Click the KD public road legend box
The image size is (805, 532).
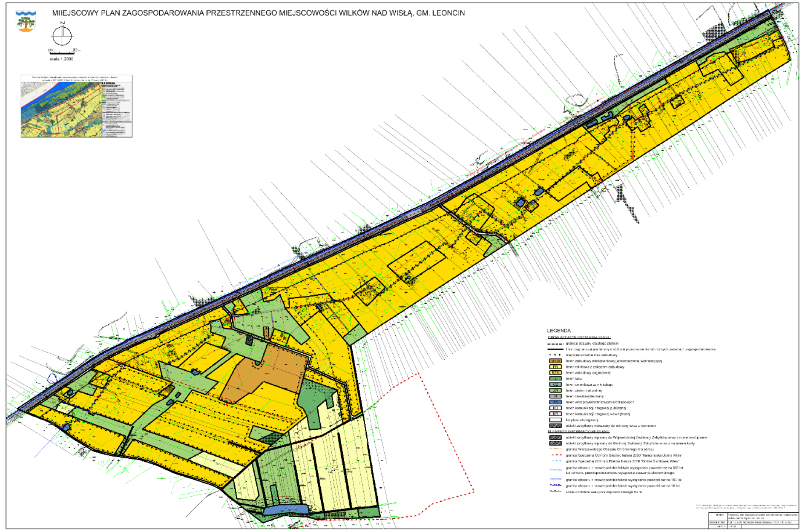click(555, 408)
